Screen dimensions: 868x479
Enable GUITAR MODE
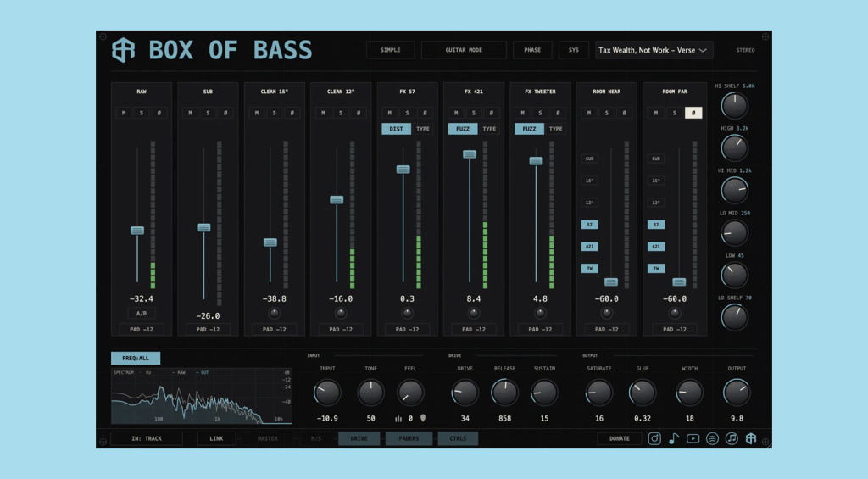click(x=464, y=50)
